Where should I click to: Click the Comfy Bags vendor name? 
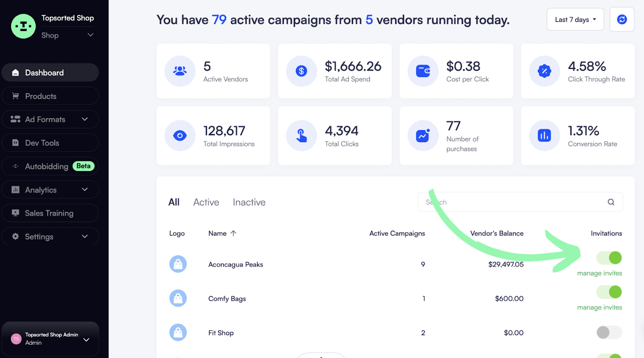point(227,298)
